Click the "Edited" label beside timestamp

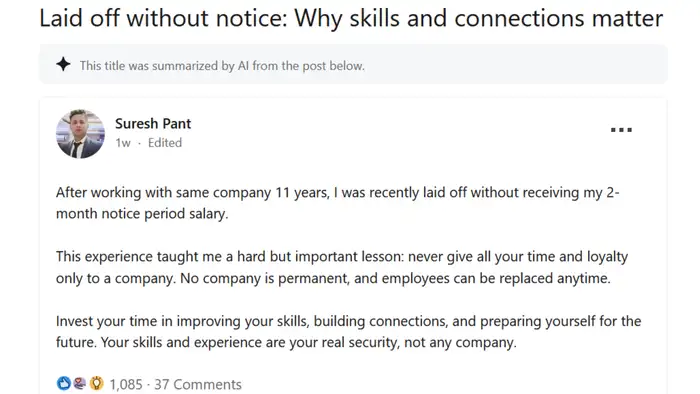[x=165, y=143]
